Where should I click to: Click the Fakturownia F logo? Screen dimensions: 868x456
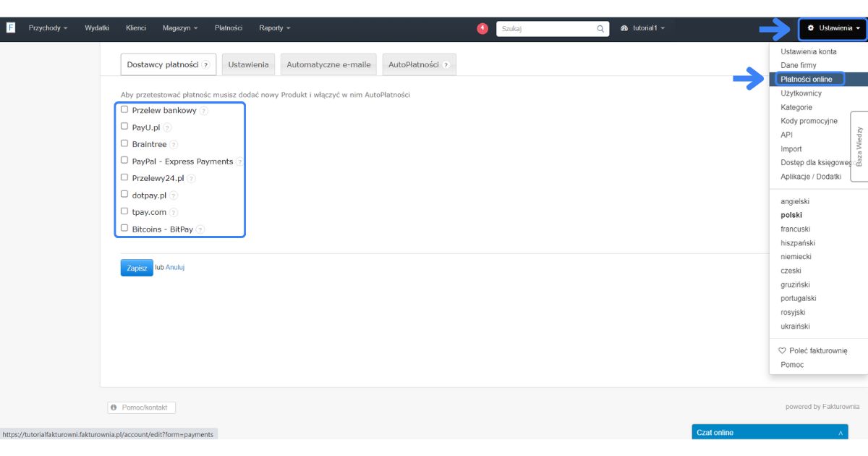pyautogui.click(x=12, y=28)
